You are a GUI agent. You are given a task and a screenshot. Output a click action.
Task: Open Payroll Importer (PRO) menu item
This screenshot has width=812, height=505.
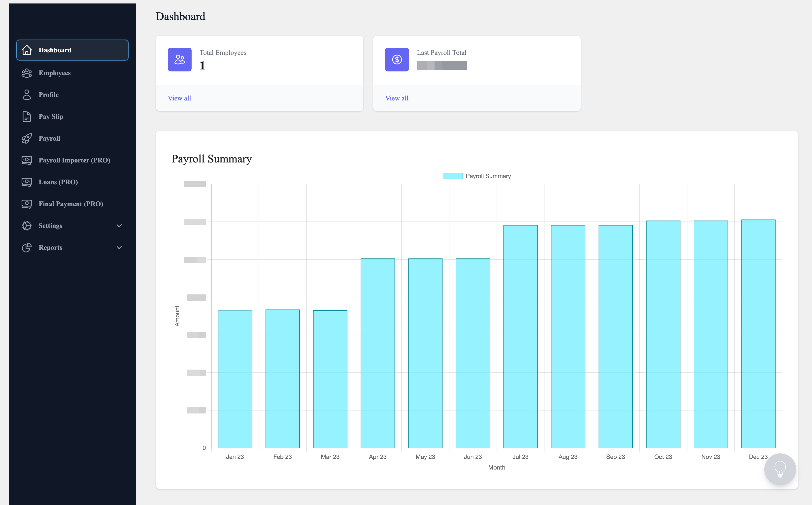point(74,160)
